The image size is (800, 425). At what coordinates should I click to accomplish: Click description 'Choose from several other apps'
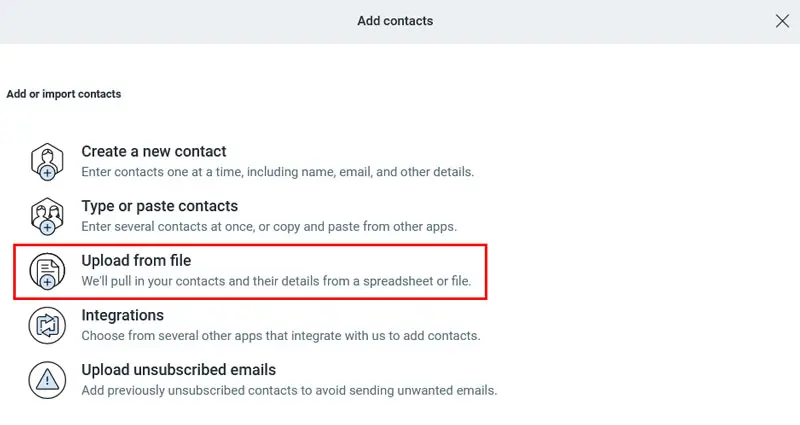[x=281, y=336]
